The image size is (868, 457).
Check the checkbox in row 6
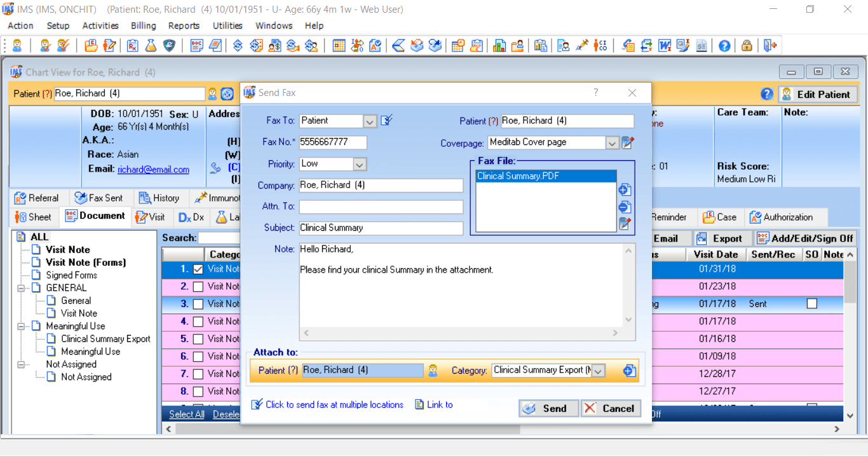point(198,357)
